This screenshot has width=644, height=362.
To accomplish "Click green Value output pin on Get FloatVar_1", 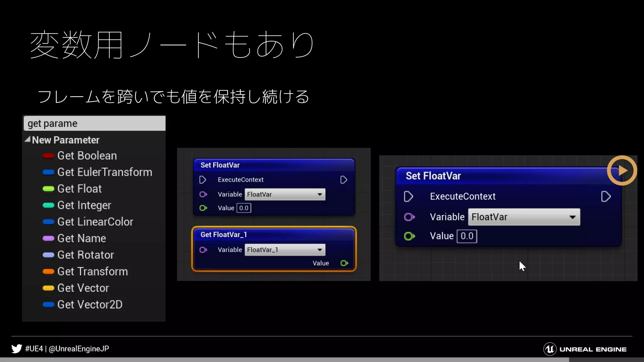I will (x=344, y=263).
